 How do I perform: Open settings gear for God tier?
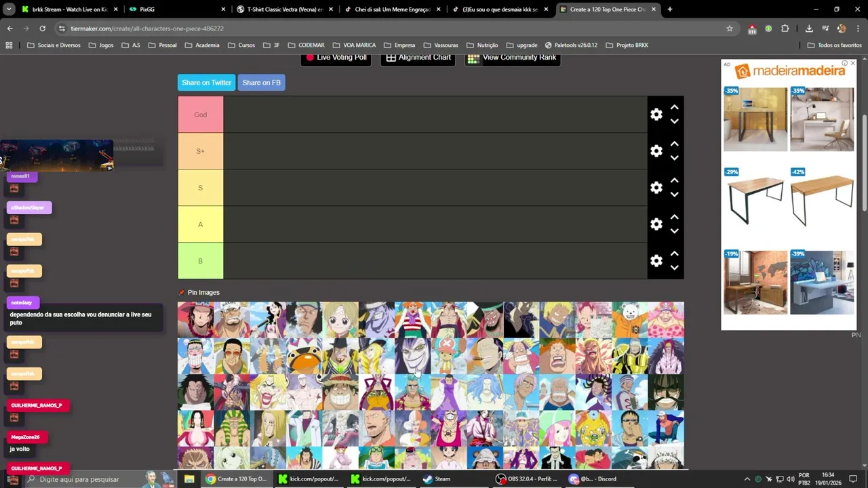tap(656, 115)
